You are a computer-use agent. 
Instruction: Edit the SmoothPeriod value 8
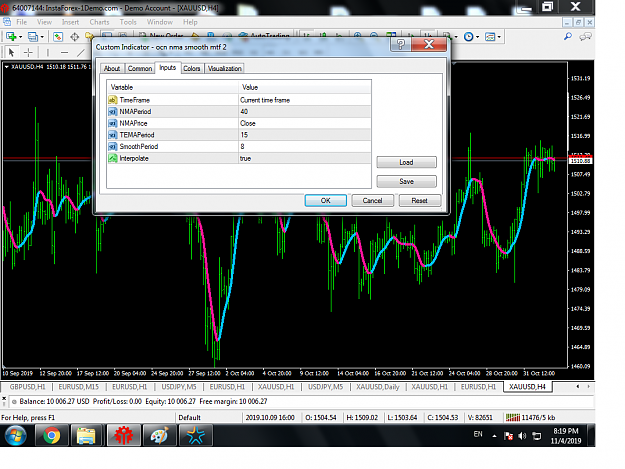pyautogui.click(x=305, y=147)
